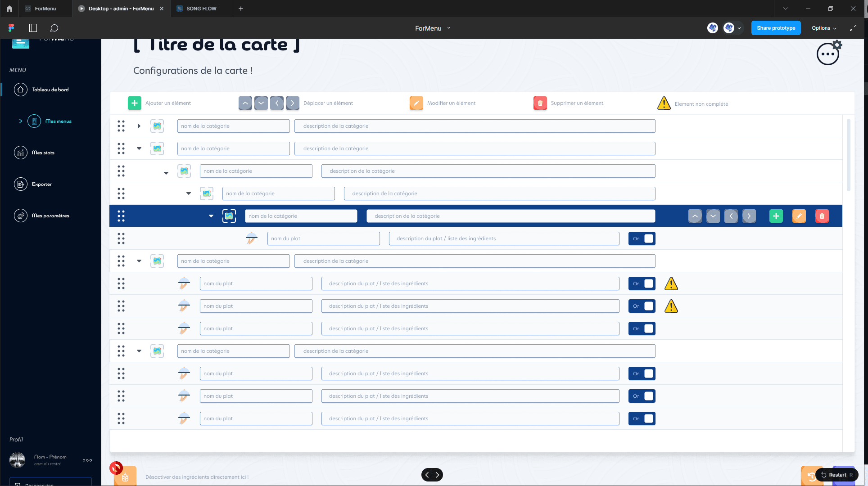Expand the first collapsed category row

[x=139, y=126]
